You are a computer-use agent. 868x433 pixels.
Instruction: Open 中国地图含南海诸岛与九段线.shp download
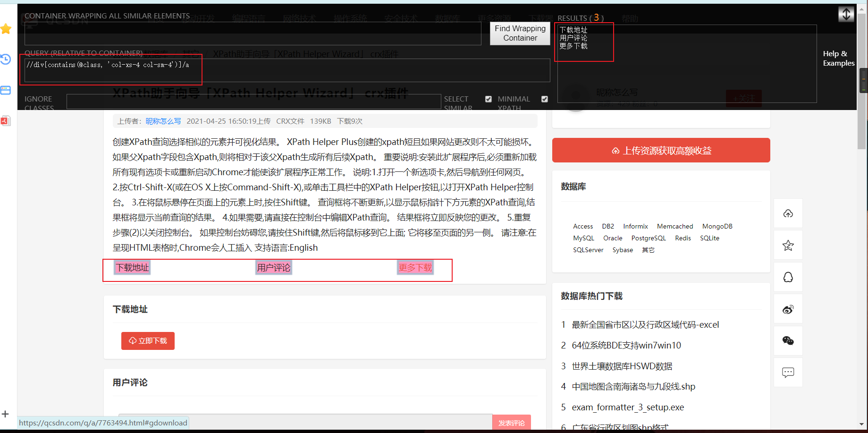tap(633, 387)
